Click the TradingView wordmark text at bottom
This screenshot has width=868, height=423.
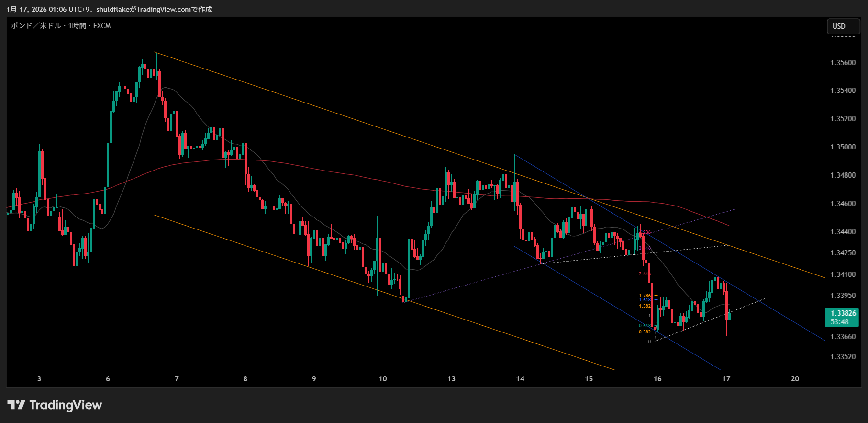click(x=66, y=405)
